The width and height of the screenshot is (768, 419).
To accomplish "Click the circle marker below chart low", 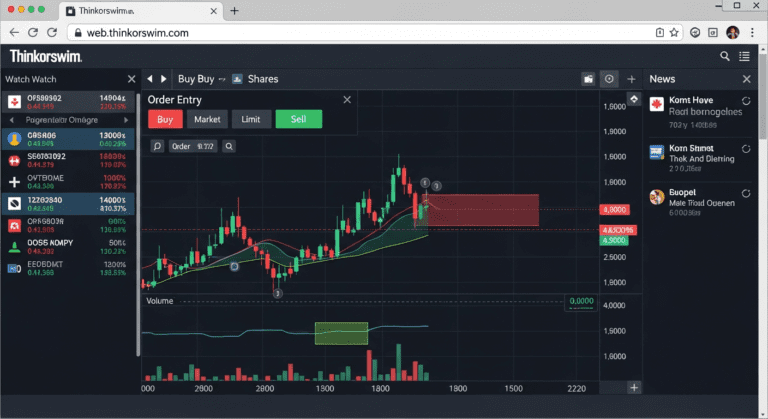I will point(278,294).
